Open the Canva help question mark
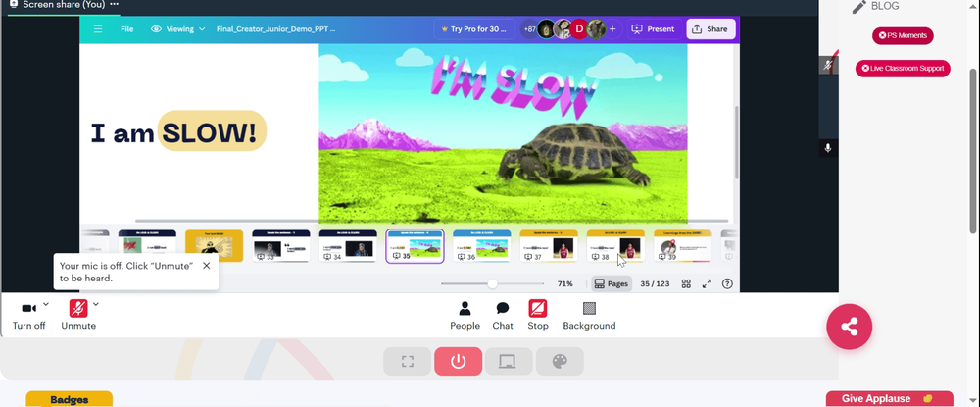980x407 pixels. click(x=727, y=283)
